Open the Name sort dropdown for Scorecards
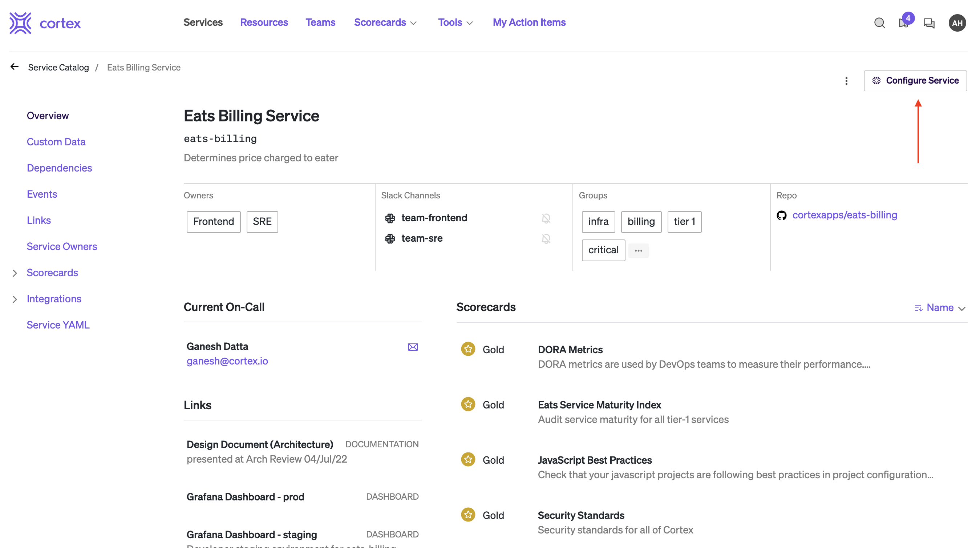Viewport: 980px width, 548px height. coord(940,307)
